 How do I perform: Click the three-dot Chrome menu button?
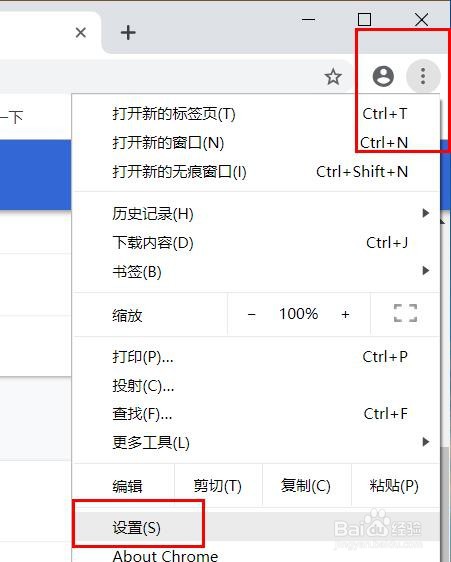423,76
